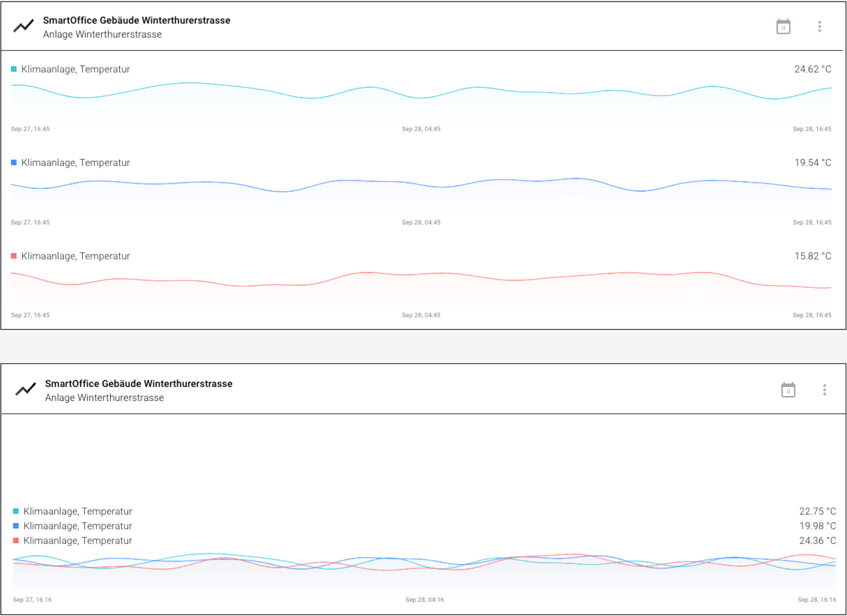Click the Sep 28, 04:45 label under teal chart
This screenshot has height=616, width=847.
tap(421, 129)
